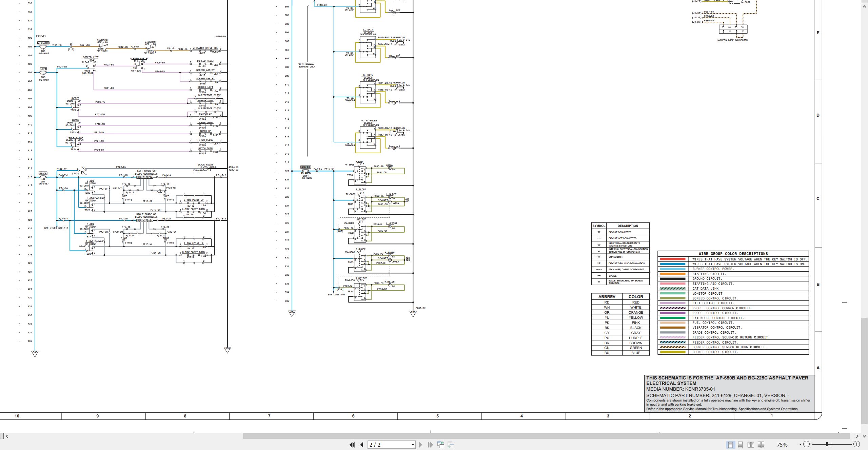This screenshot has width=868, height=450.
Task: Click the SCHEMATIC PART NUMBER: 241-6129 line
Action: 718,395
